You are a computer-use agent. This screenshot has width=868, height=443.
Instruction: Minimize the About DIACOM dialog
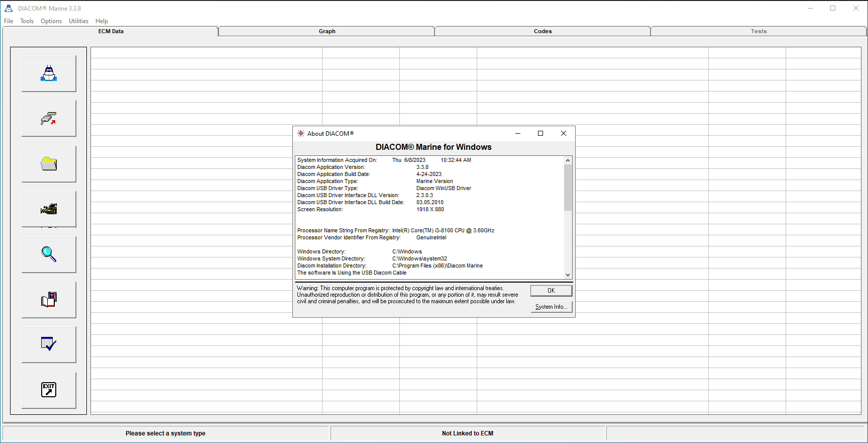[x=518, y=133]
